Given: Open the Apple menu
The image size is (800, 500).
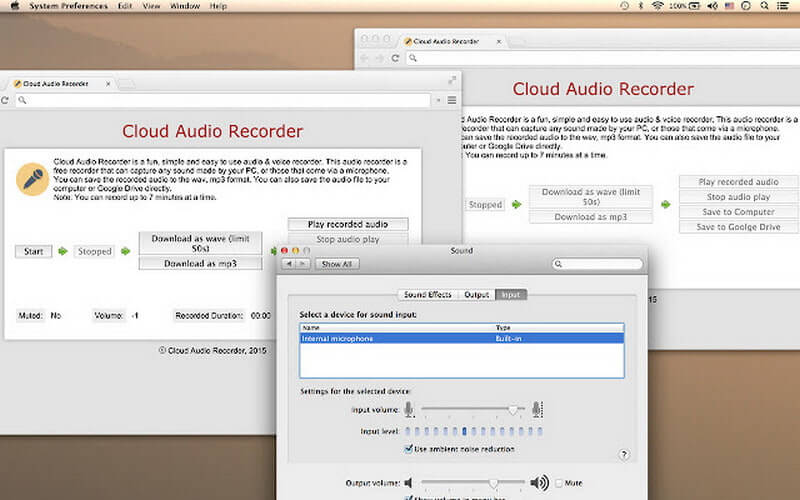Looking at the screenshot, I should (13, 6).
